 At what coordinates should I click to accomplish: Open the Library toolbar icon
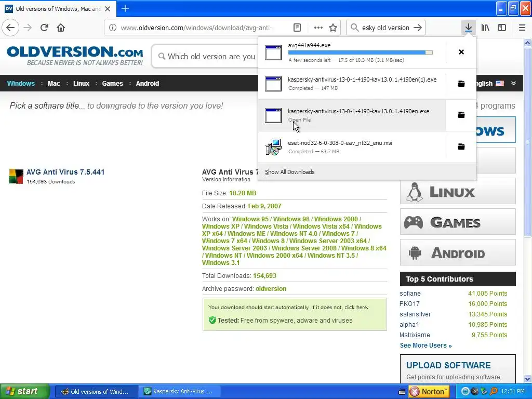485,28
